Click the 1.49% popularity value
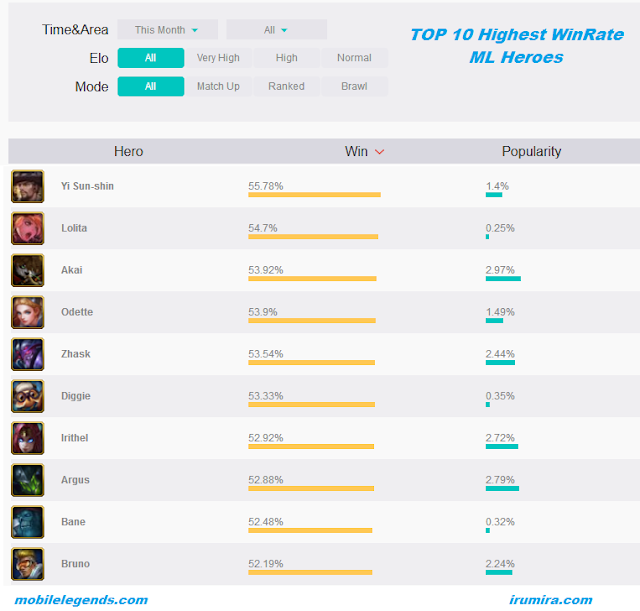 click(x=500, y=312)
